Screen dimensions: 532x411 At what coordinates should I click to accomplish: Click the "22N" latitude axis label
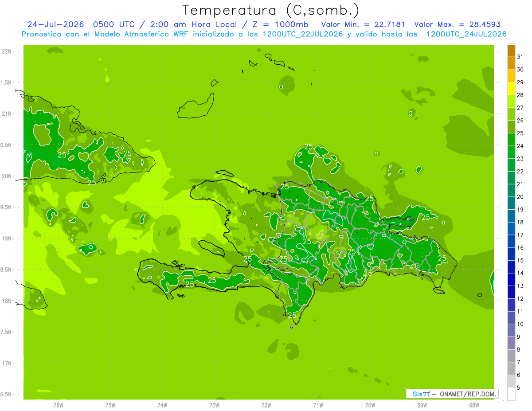click(x=7, y=51)
